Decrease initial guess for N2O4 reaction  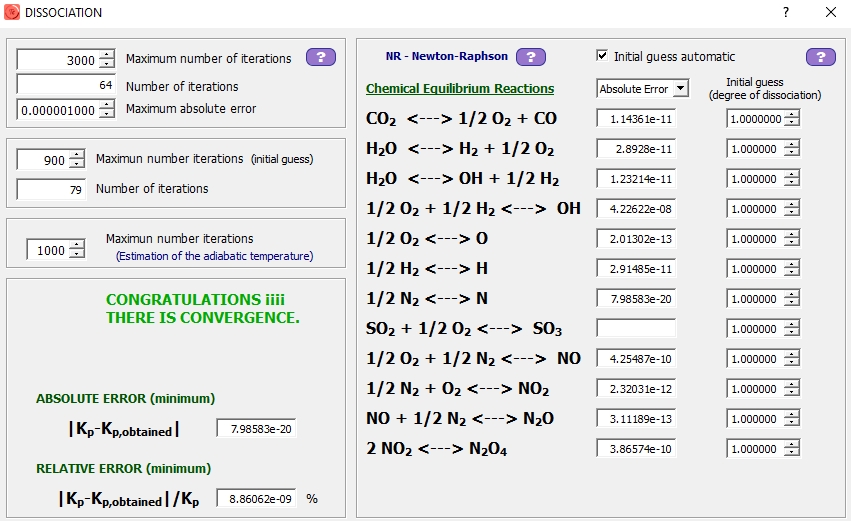point(792,454)
